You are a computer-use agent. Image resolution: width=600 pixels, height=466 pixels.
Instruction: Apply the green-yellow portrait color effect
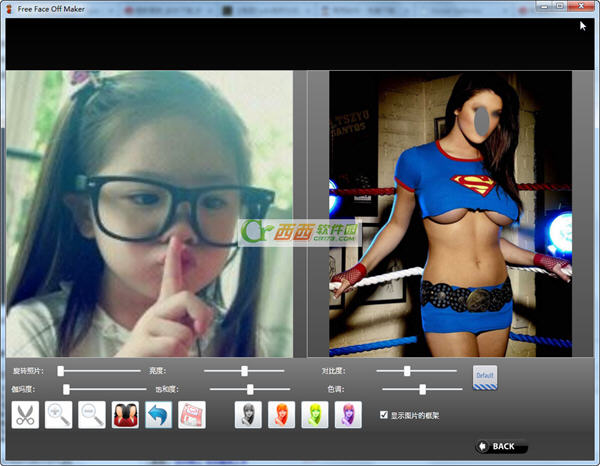click(315, 415)
